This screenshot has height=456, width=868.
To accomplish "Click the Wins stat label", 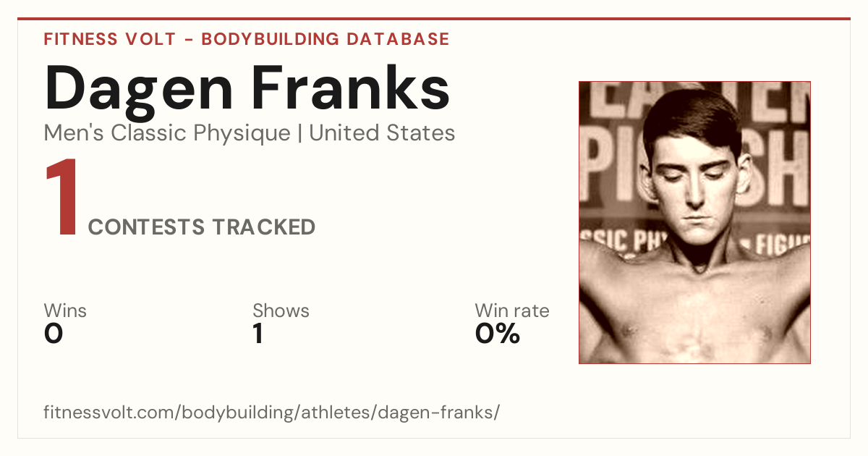I will [65, 311].
